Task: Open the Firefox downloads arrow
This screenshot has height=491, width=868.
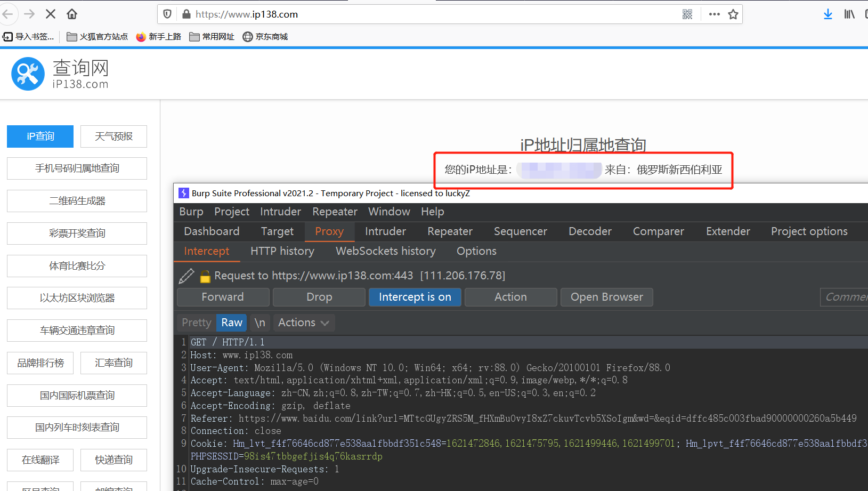Action: point(828,14)
